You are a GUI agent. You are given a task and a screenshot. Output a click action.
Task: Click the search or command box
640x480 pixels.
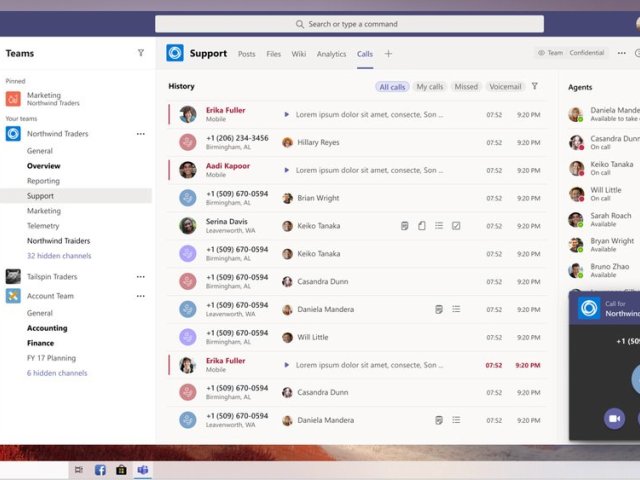(349, 24)
